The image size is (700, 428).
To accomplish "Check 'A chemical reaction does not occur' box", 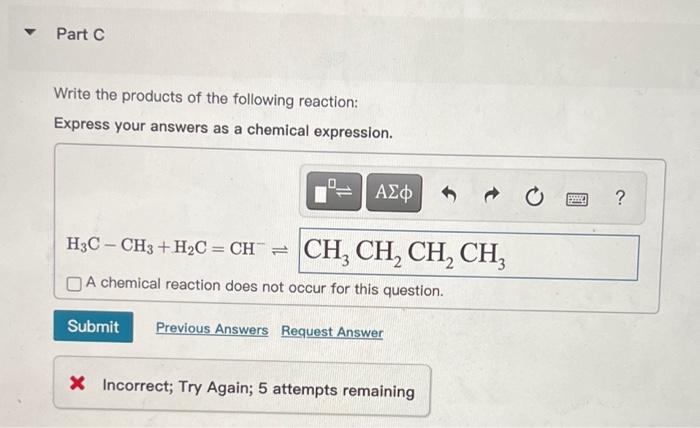I will (74, 284).
